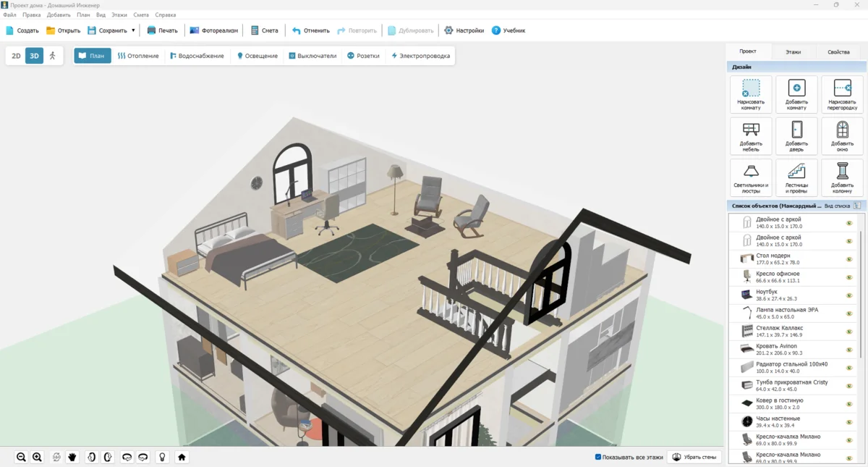The width and height of the screenshot is (868, 467).
Task: Click the Создать new project icon
Action: coord(10,30)
